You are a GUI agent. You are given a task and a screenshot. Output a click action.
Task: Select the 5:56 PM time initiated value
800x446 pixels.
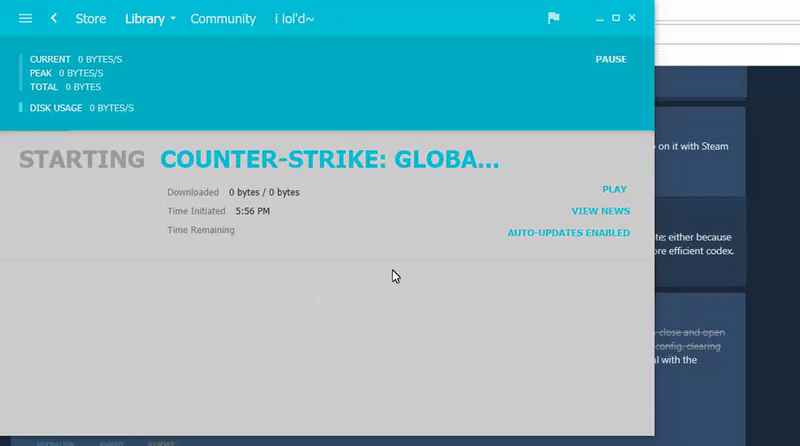(253, 211)
